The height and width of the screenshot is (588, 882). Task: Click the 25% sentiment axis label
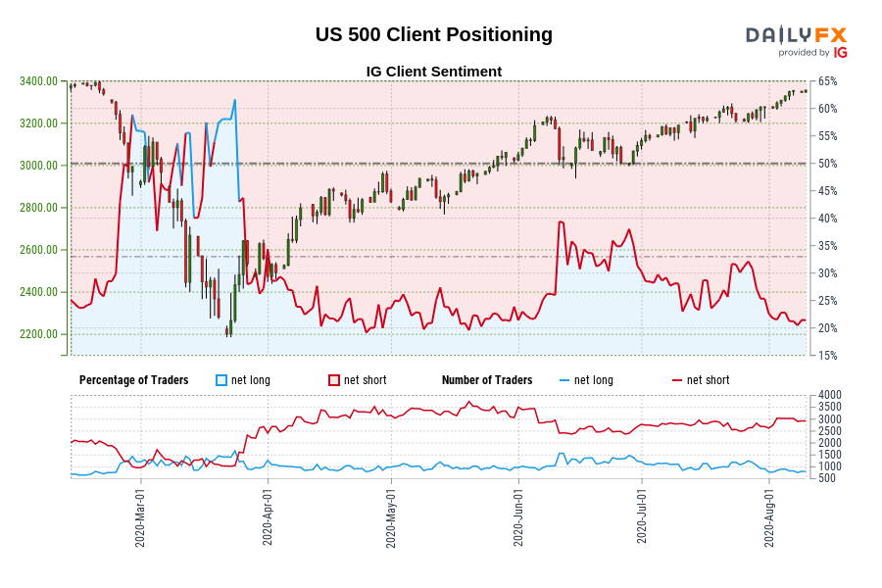827,301
